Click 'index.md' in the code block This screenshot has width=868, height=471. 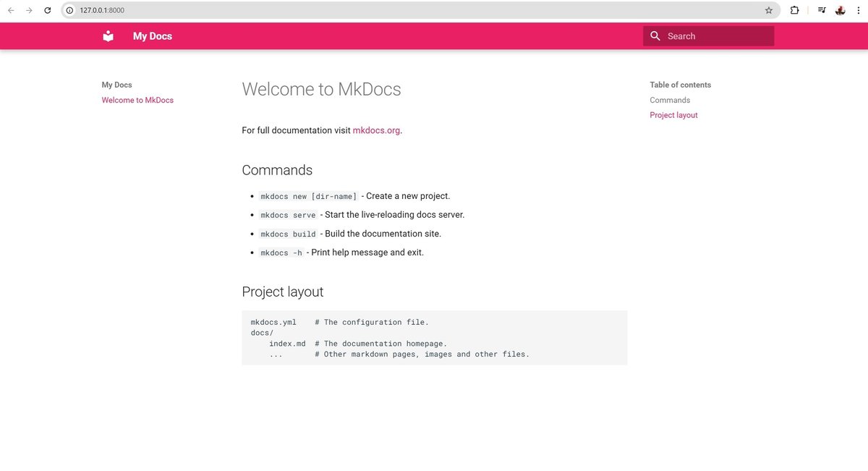tap(287, 344)
